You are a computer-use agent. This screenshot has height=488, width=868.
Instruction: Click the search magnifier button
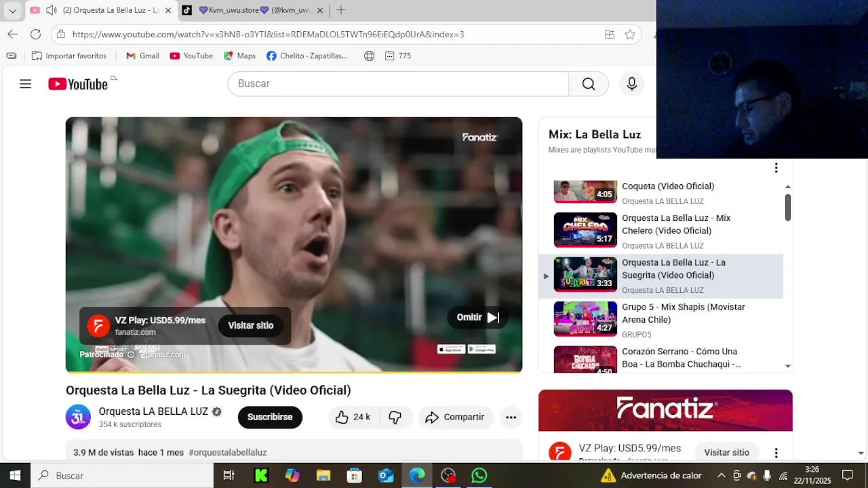(589, 84)
